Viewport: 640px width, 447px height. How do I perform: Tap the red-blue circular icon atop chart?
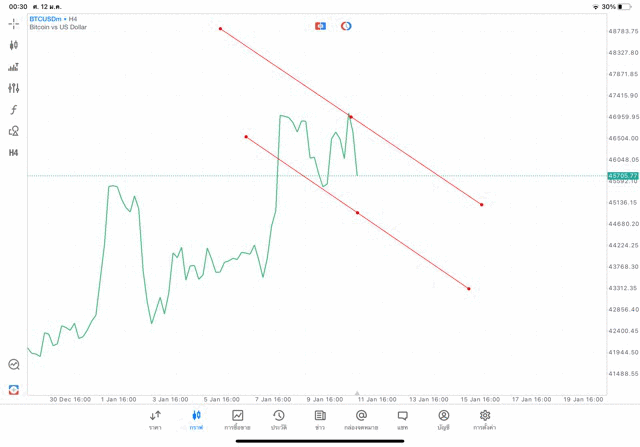[x=346, y=25]
